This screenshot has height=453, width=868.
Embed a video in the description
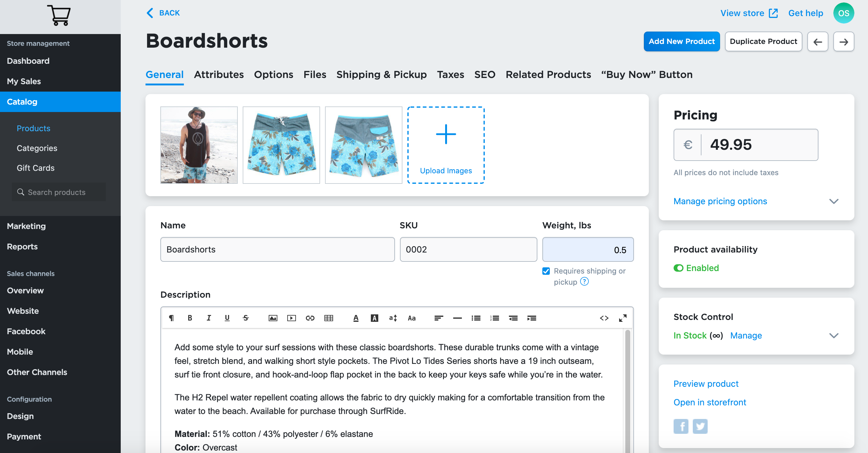292,318
